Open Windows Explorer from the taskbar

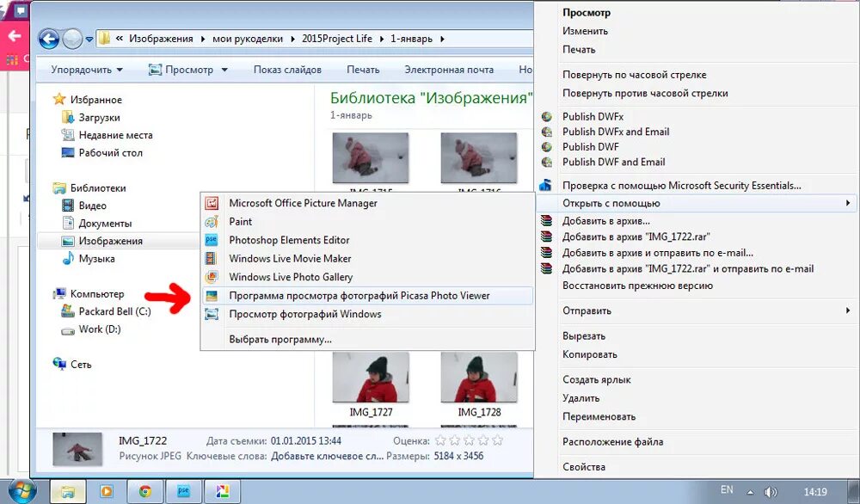pyautogui.click(x=68, y=492)
